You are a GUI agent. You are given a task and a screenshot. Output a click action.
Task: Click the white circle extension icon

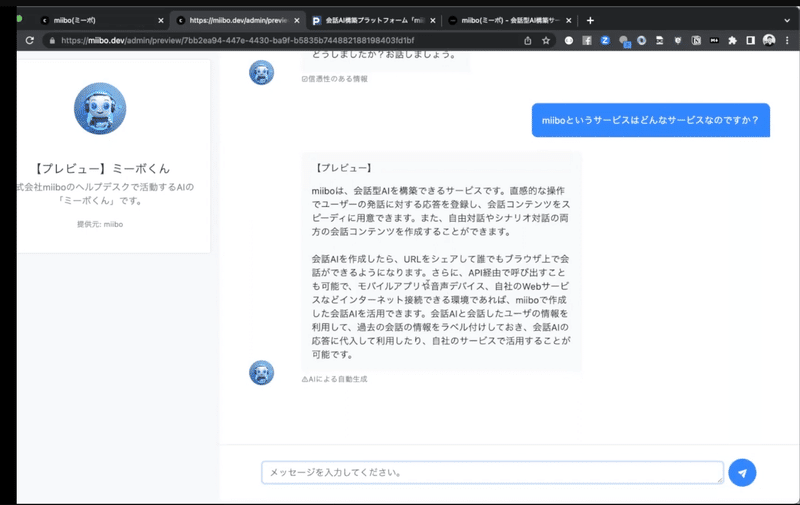[568, 40]
